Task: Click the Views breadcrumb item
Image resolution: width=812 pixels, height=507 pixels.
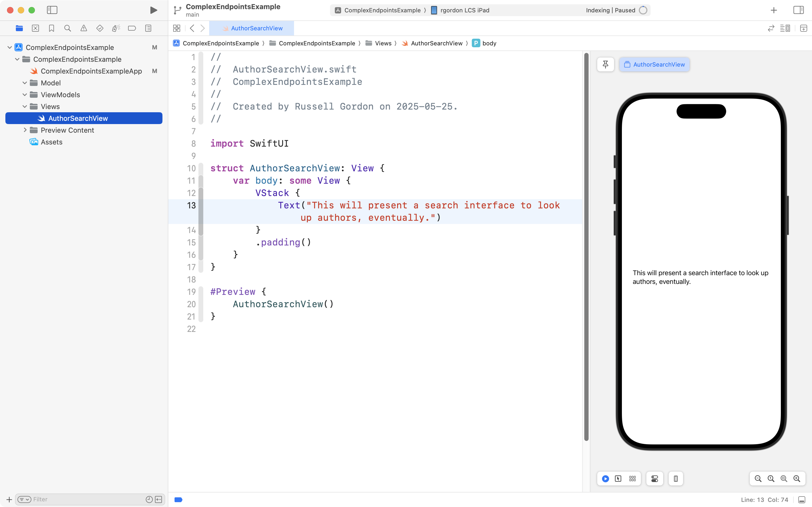Action: point(383,43)
